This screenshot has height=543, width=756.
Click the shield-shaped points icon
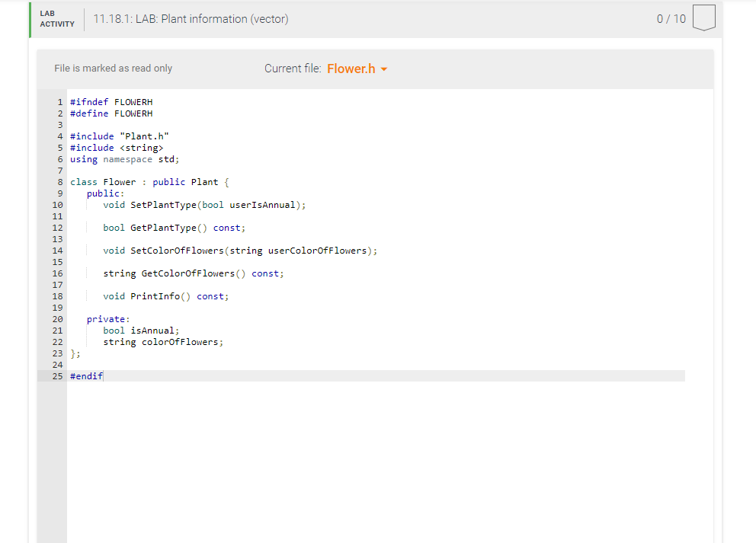click(703, 18)
